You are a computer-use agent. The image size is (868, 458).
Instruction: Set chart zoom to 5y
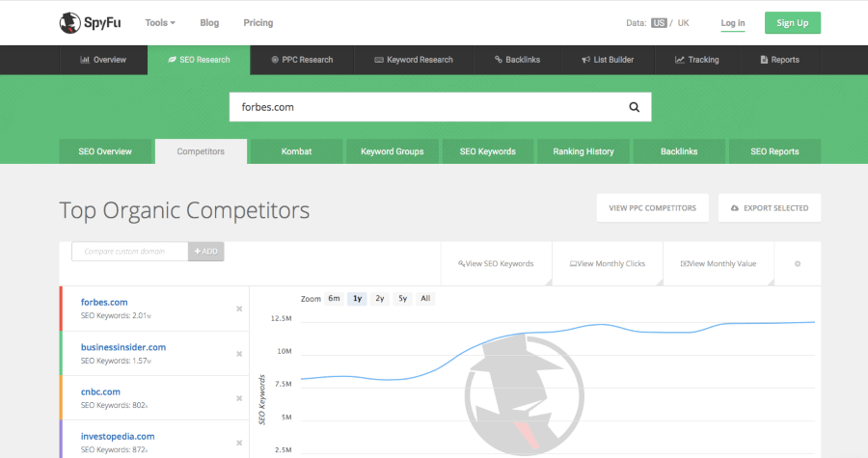tap(402, 299)
